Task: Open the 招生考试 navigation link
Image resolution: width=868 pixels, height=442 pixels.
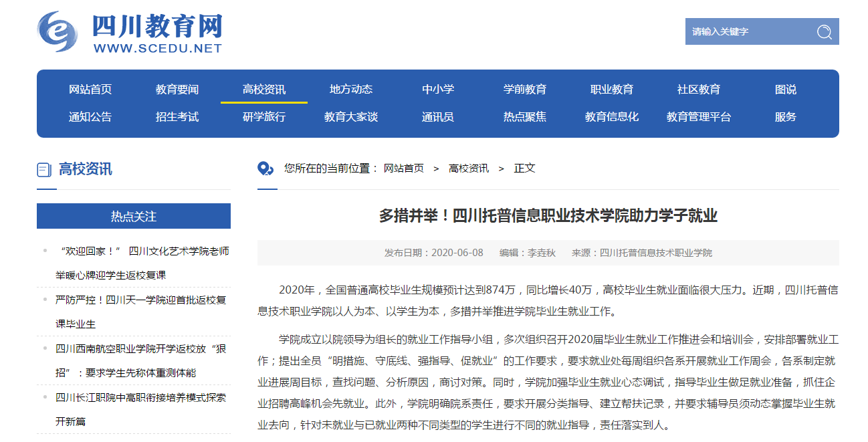Action: pyautogui.click(x=177, y=117)
